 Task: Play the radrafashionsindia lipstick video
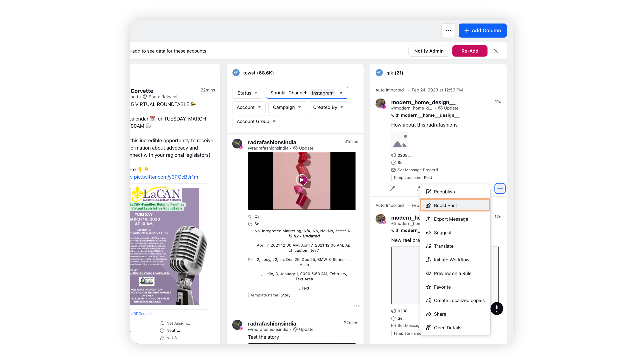point(301,180)
